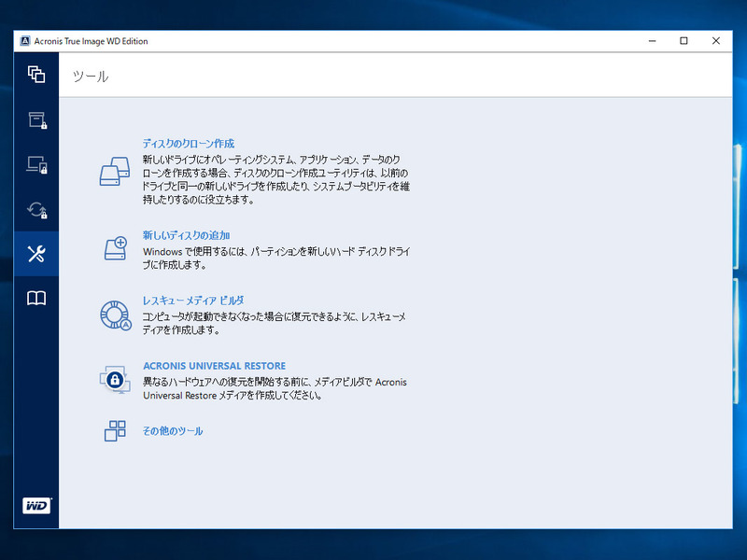Image resolution: width=747 pixels, height=560 pixels.
Task: Click the add new disk icon
Action: [x=116, y=248]
